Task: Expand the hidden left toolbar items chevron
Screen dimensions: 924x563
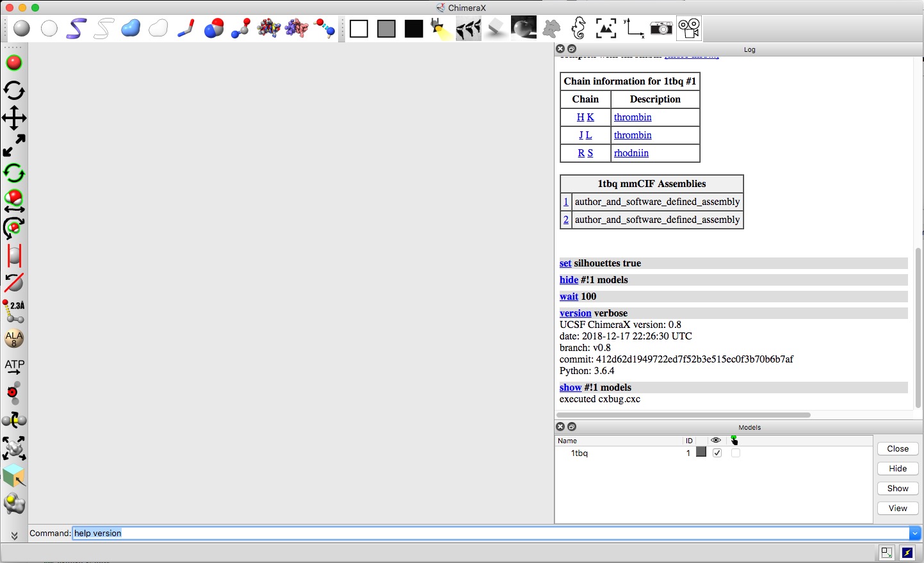Action: coord(14,535)
